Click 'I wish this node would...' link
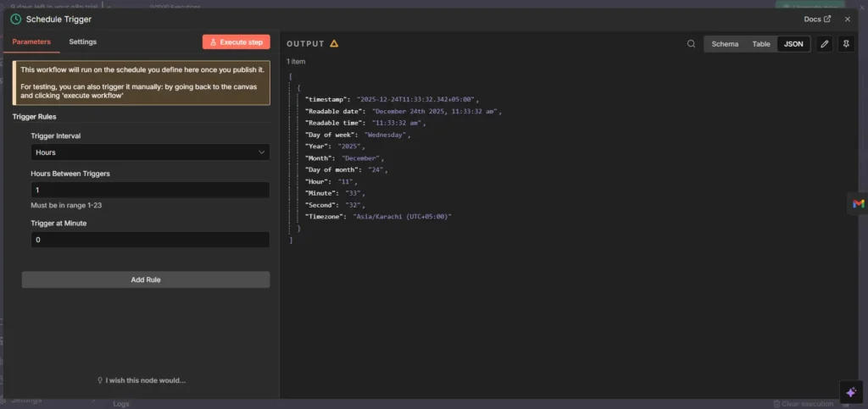 click(x=142, y=380)
